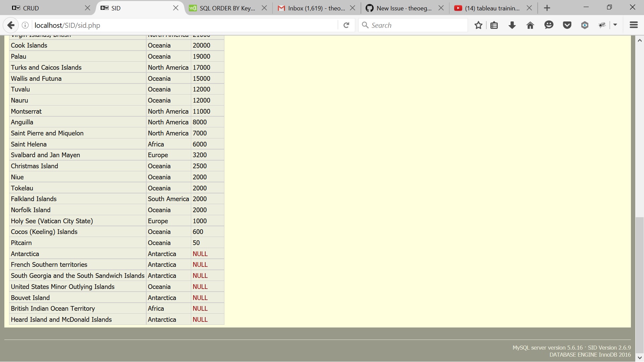Click the bookmarks sidebar clipboard icon
The width and height of the screenshot is (644, 362).
[x=494, y=25]
